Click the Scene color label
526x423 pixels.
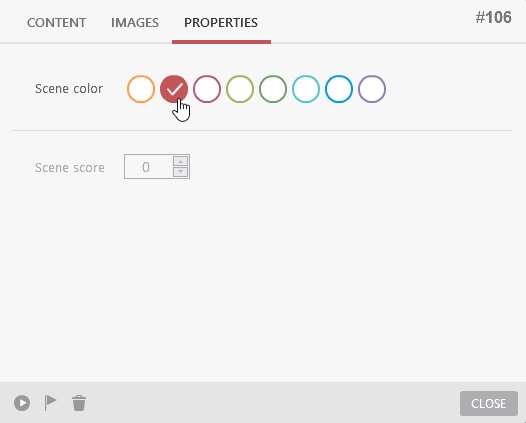69,89
